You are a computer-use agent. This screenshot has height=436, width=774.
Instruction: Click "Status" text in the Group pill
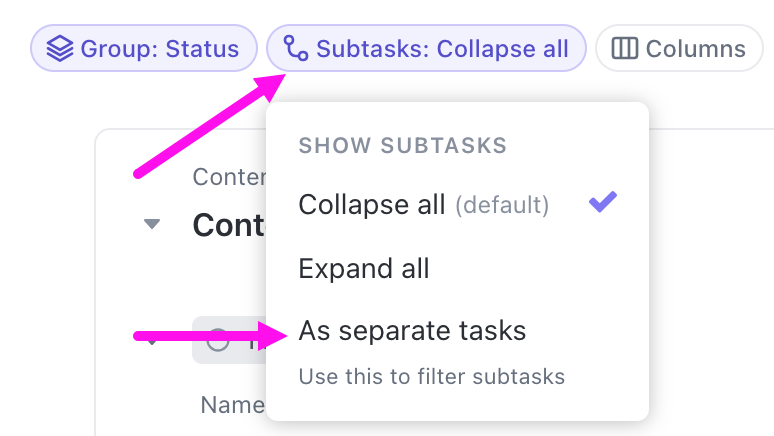pyautogui.click(x=205, y=48)
